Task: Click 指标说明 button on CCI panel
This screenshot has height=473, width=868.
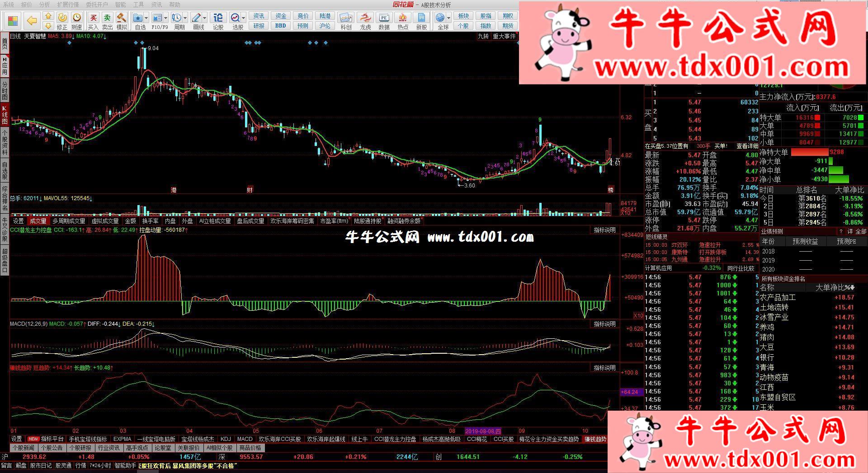Action: pyautogui.click(x=604, y=230)
